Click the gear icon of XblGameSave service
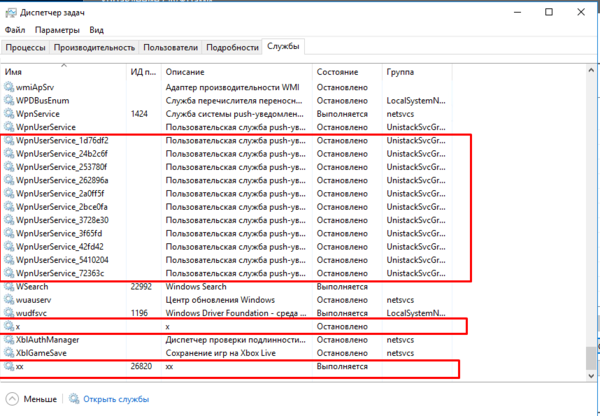600x416 pixels. [x=9, y=353]
